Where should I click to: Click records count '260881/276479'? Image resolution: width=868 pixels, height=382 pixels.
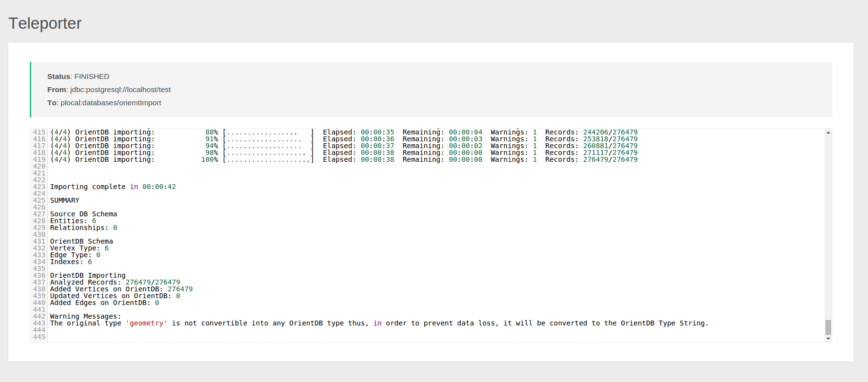(610, 146)
